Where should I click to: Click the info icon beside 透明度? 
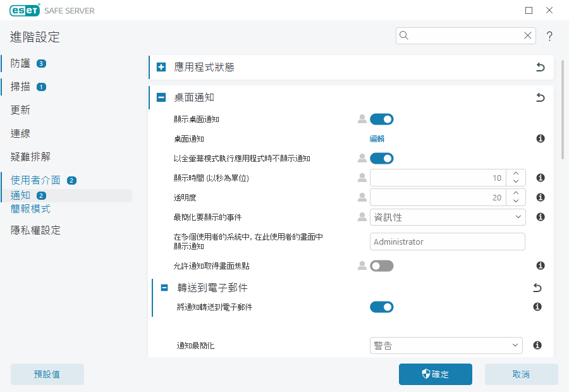540,197
